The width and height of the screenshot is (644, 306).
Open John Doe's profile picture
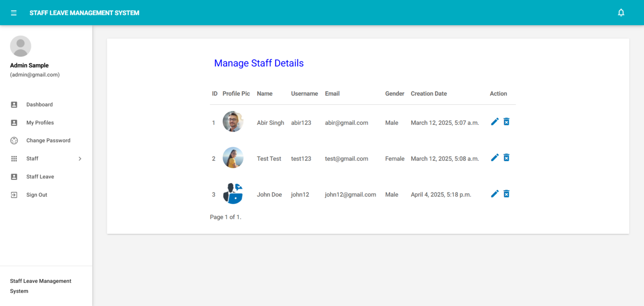(233, 194)
